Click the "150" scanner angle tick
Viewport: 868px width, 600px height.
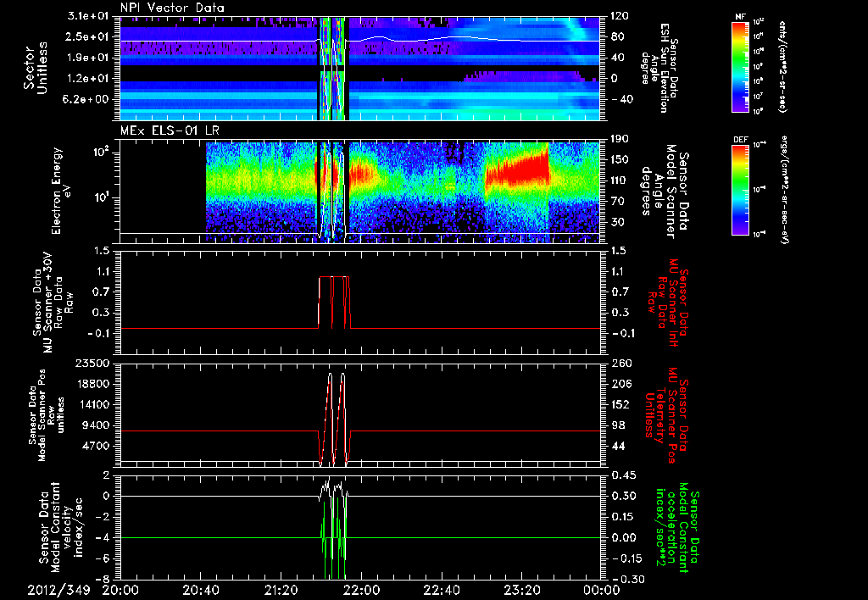[621, 160]
